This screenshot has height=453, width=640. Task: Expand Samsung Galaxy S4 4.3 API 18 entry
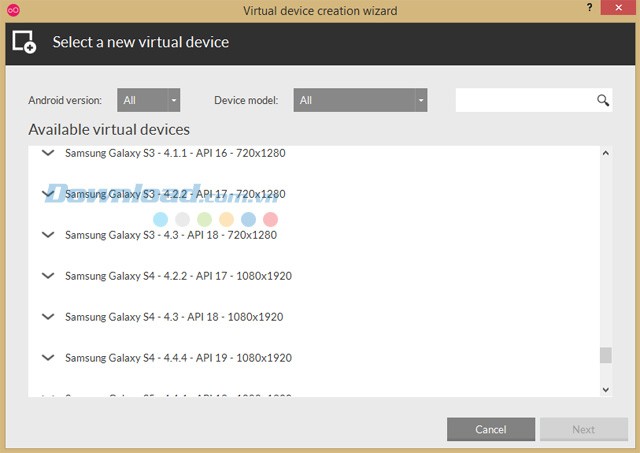47,316
